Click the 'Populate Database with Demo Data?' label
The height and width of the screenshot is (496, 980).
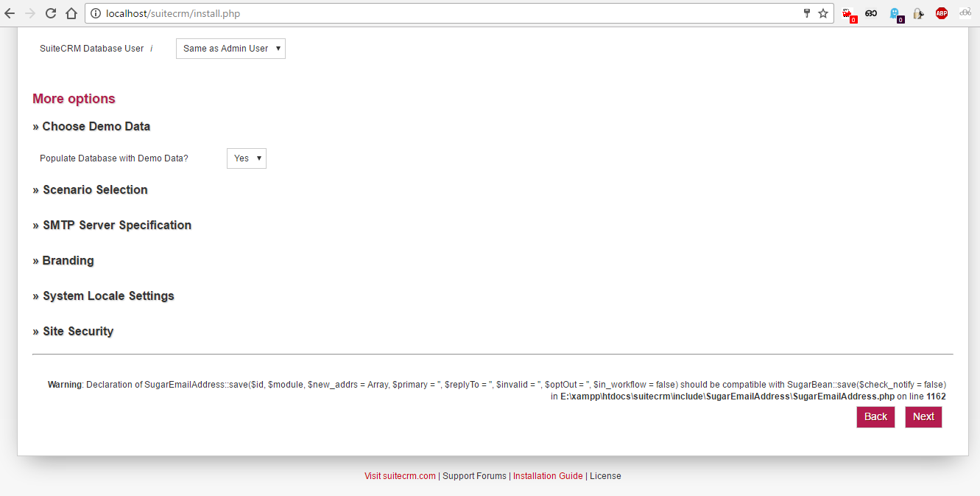tap(114, 158)
